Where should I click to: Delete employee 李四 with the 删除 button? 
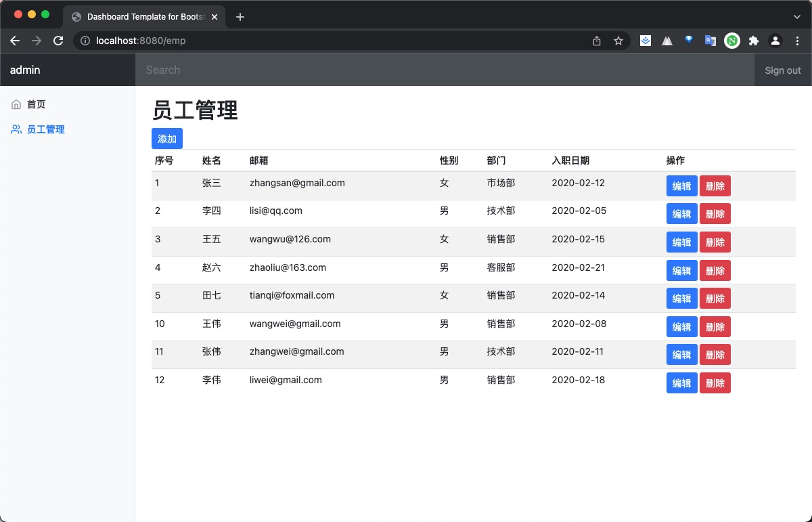(x=715, y=213)
